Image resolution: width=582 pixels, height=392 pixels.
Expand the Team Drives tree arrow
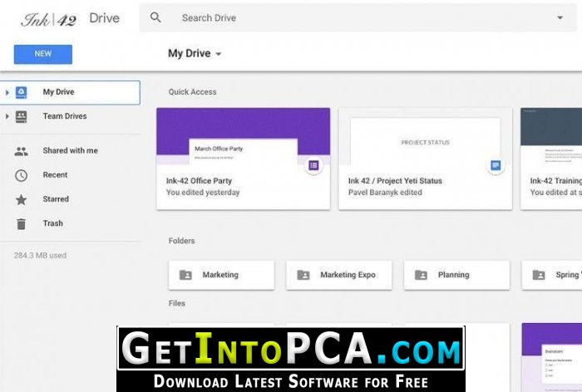coord(7,116)
